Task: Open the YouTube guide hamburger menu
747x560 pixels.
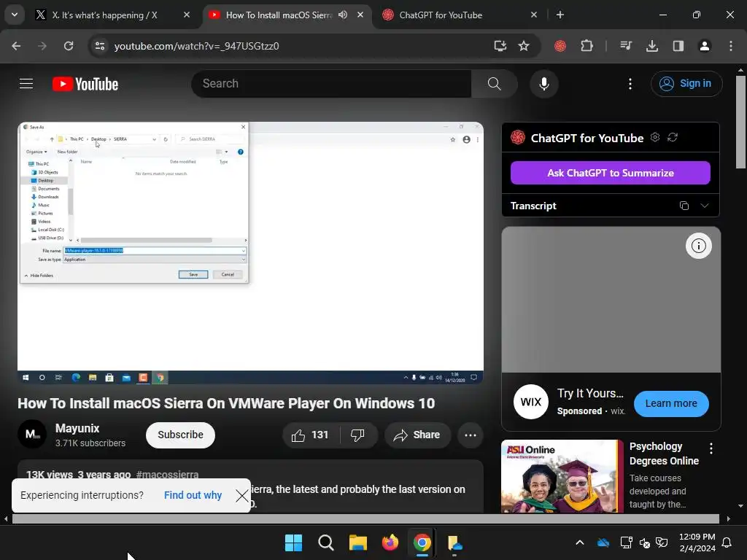Action: pyautogui.click(x=26, y=84)
